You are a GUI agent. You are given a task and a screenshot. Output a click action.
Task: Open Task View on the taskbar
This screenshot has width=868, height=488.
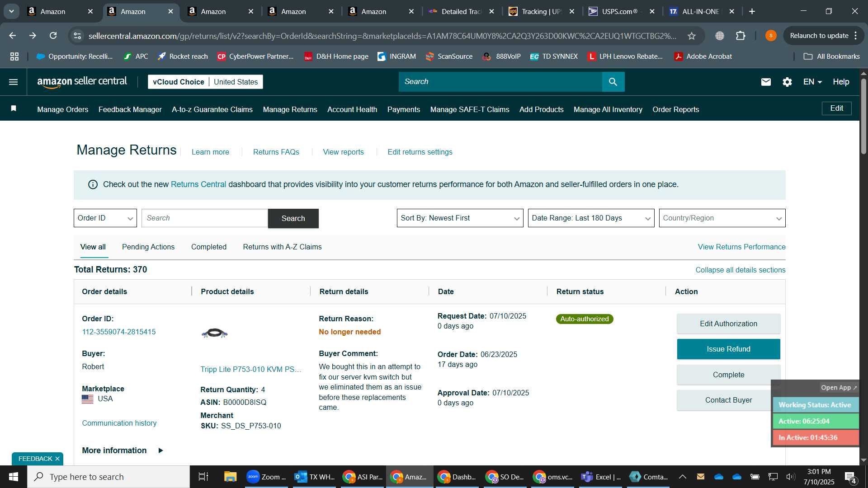203,477
